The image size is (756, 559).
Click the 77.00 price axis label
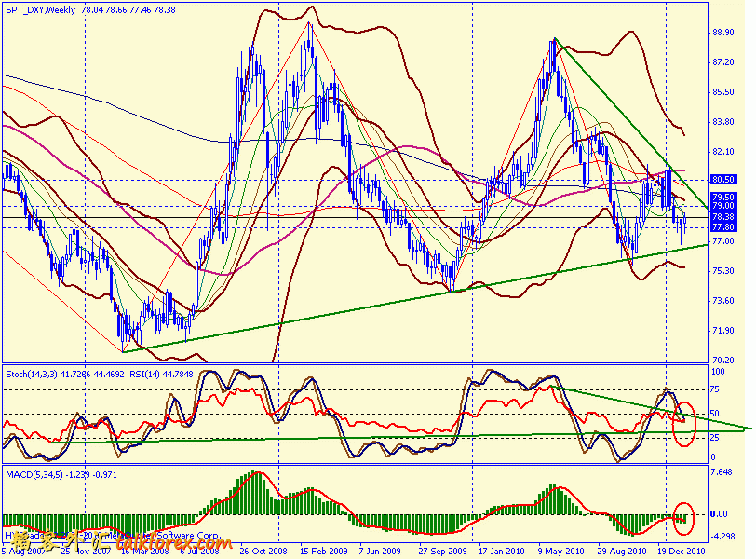pyautogui.click(x=722, y=241)
